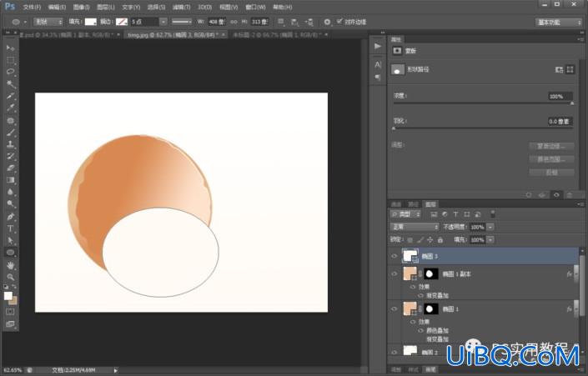Screen dimensions: 588x376
Task: Open the blend mode dropdown in Layers
Action: click(x=415, y=227)
